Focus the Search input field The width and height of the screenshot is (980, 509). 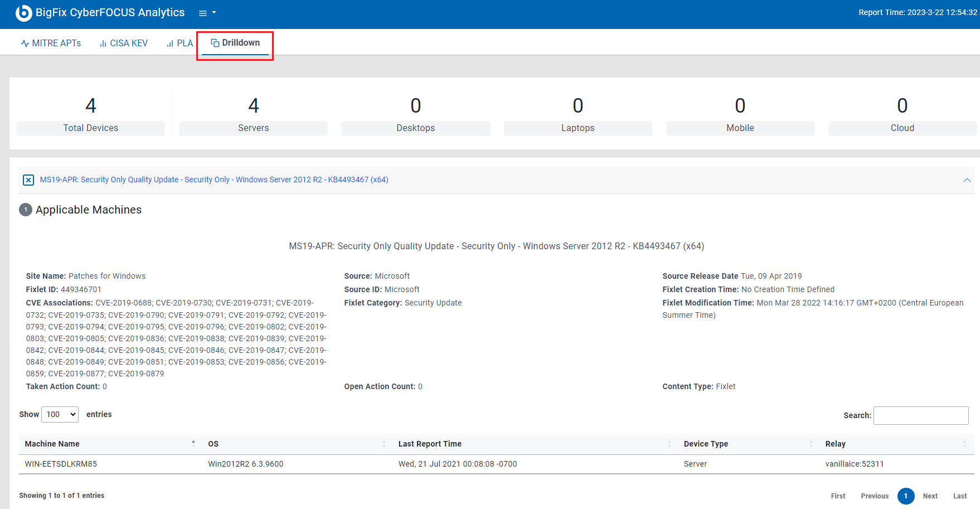(x=920, y=415)
